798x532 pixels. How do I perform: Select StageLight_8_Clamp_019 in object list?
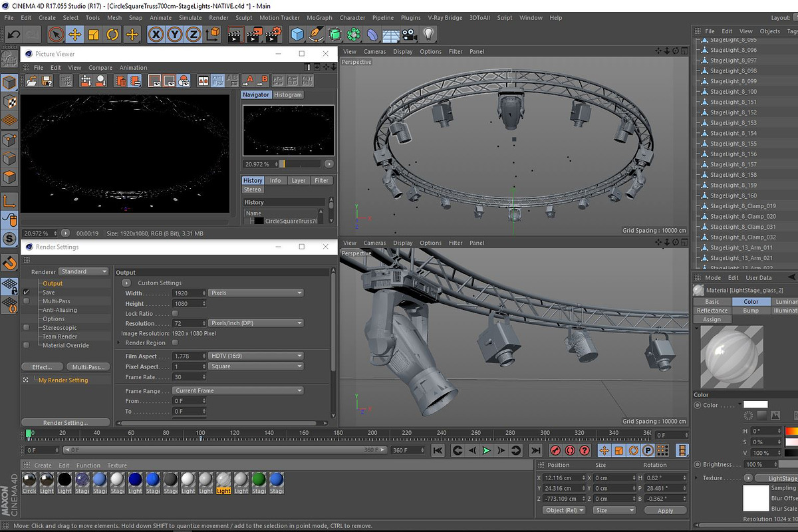(x=742, y=206)
